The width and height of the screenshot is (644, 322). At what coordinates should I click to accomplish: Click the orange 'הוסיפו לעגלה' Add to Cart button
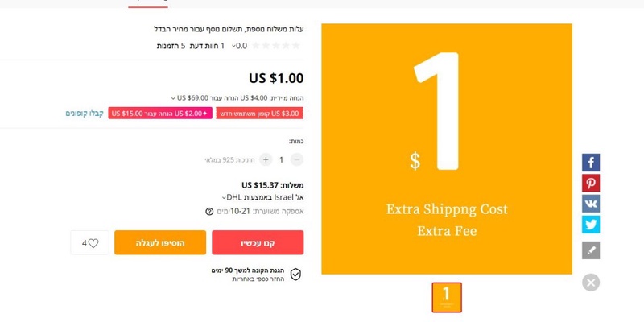pos(160,242)
